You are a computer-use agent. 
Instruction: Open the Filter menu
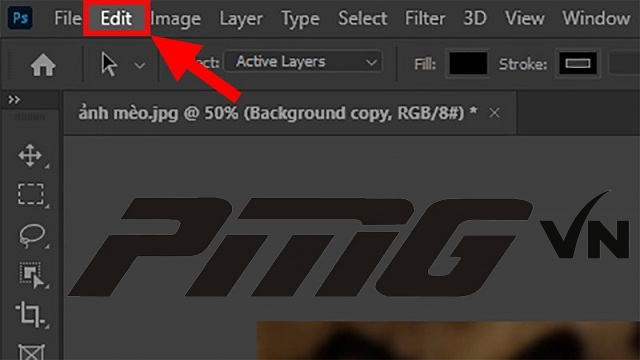(424, 18)
